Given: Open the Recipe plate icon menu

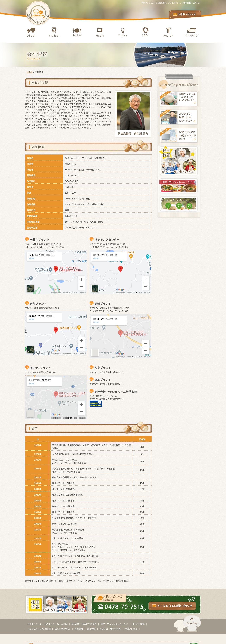Looking at the screenshot, I should click(x=77, y=32).
